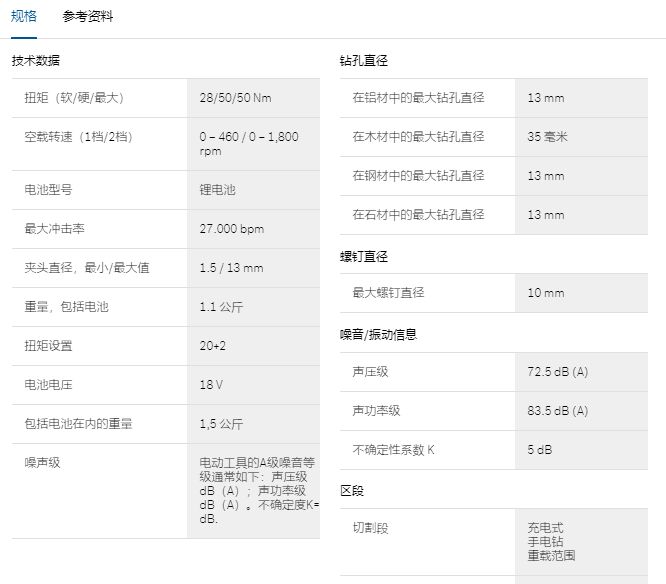Select the 在木材中的最大钻孔直径 label
Screen dimensions: 666x584
coord(418,137)
